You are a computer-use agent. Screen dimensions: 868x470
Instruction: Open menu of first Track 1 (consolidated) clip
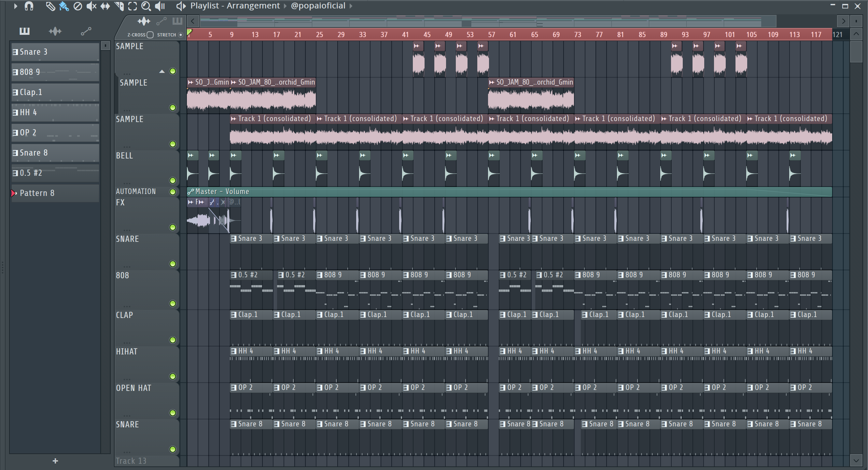click(233, 118)
